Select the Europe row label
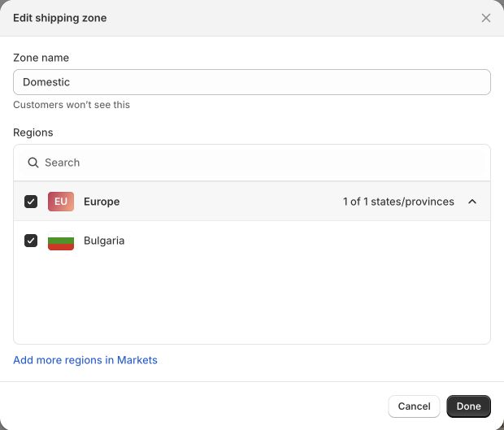Viewport: 504px width, 430px height. [x=102, y=202]
